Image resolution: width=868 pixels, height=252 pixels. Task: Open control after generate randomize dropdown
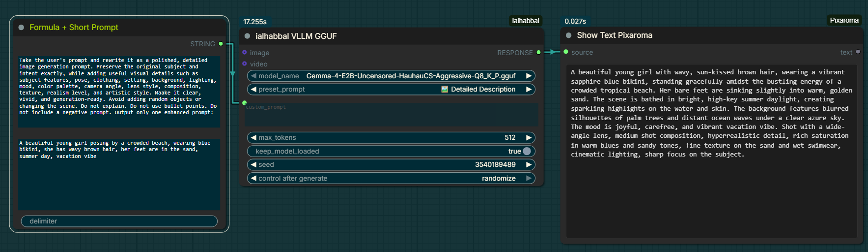[391, 178]
